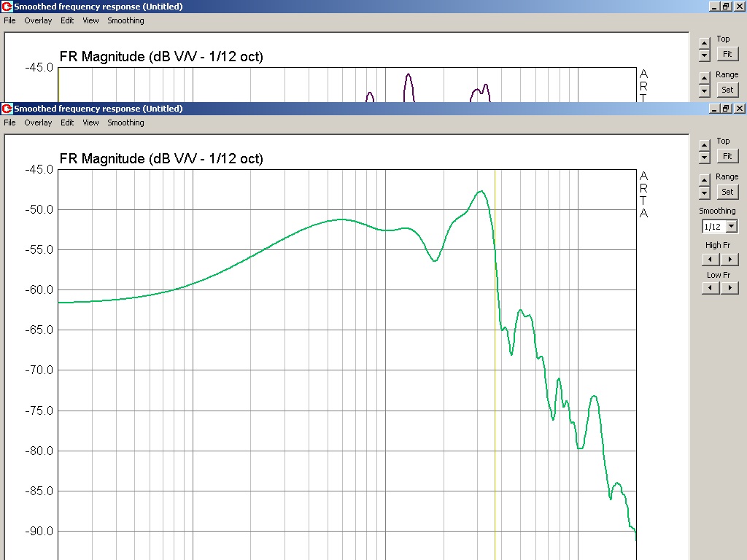747x560 pixels.
Task: Restore the front Smoothed frequency response window
Action: pos(726,109)
